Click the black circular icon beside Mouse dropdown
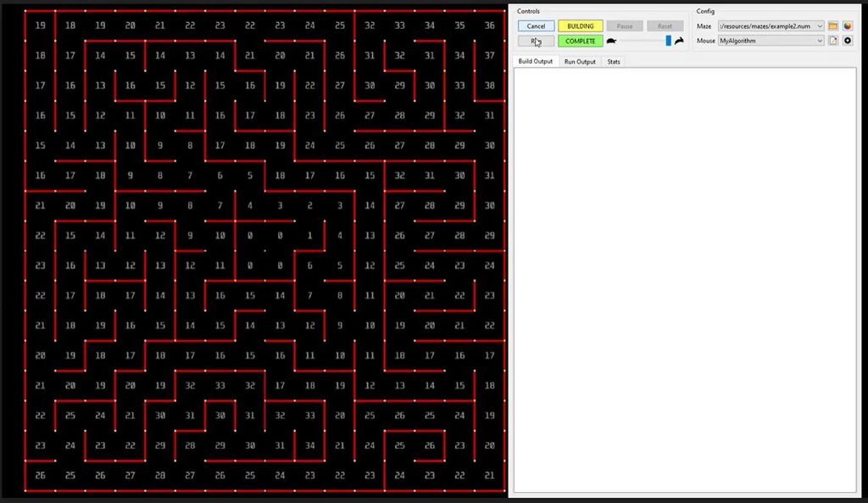Viewport: 868px width, 503px height. 848,41
